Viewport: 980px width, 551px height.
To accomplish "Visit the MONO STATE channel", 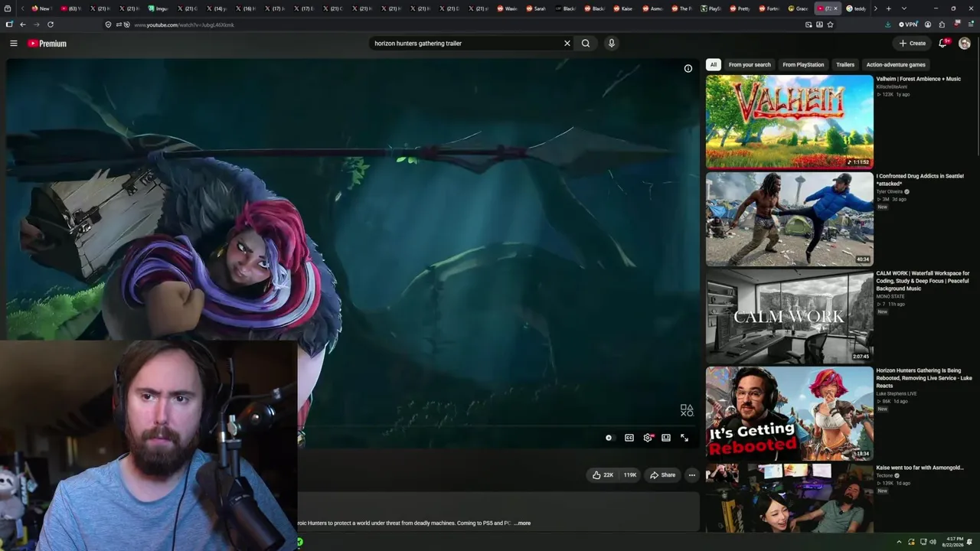I will pos(890,296).
